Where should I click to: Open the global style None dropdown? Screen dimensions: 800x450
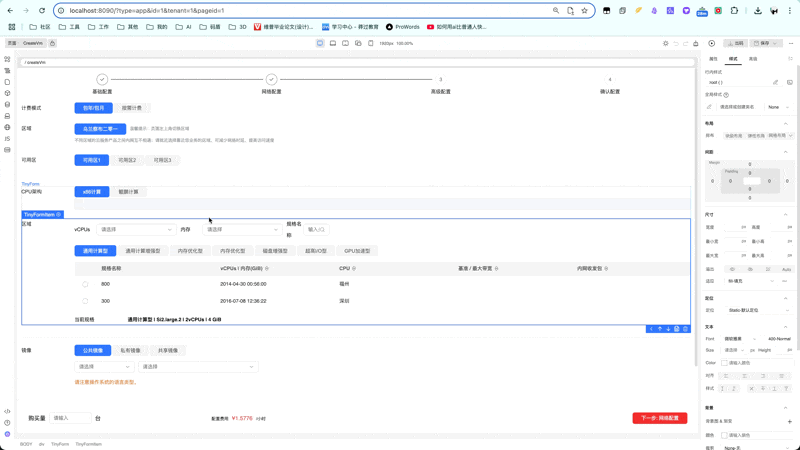pos(778,107)
